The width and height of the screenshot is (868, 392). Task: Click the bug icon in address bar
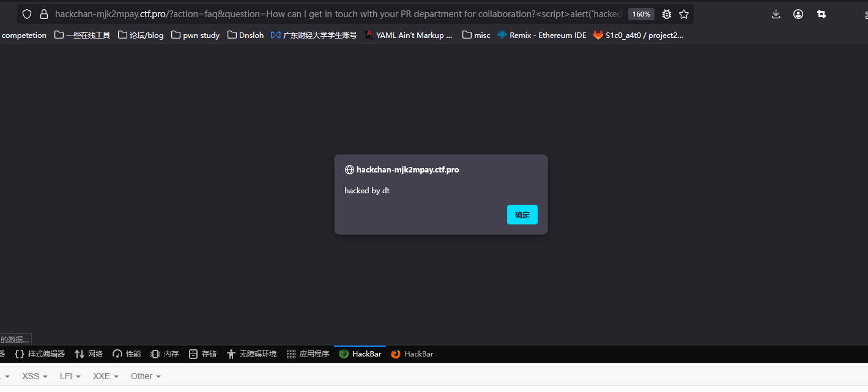pyautogui.click(x=667, y=14)
